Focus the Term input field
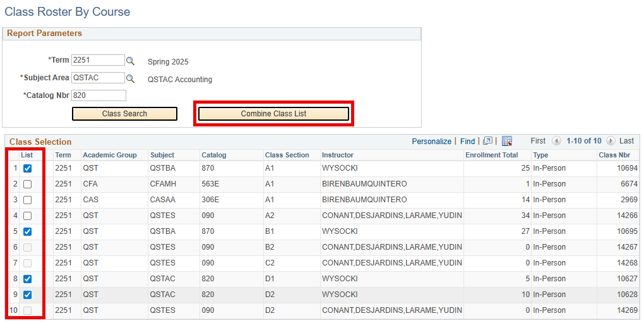 point(98,60)
